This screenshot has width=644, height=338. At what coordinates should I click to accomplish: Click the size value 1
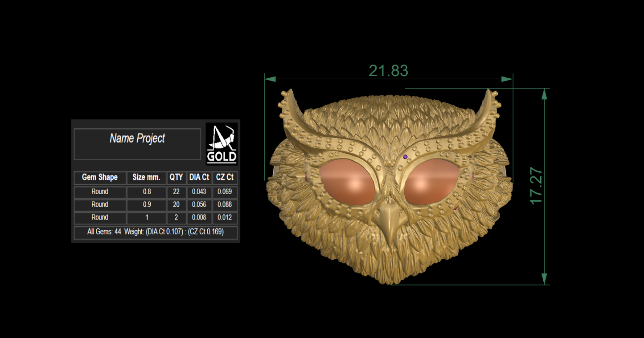click(x=147, y=218)
